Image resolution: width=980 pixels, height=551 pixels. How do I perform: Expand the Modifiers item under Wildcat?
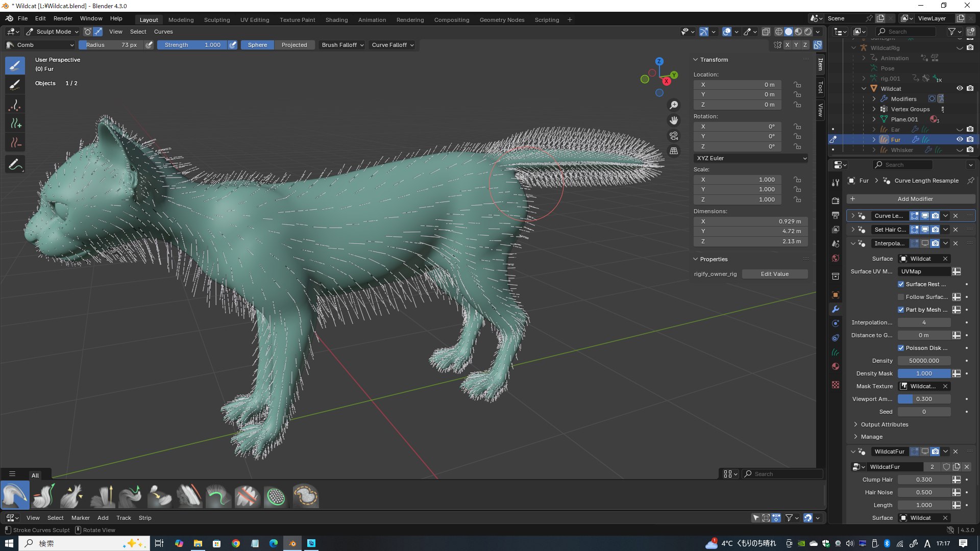click(874, 99)
